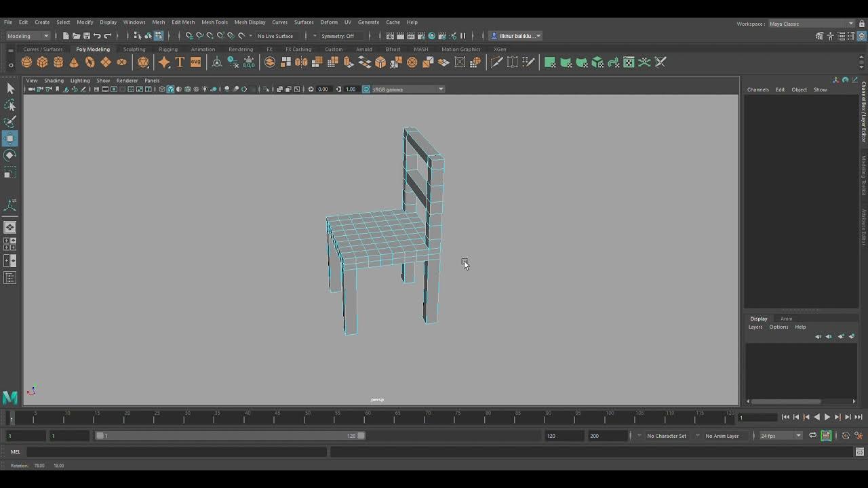Activate the Move tool in toolbox
The width and height of the screenshot is (868, 488).
pyautogui.click(x=10, y=139)
